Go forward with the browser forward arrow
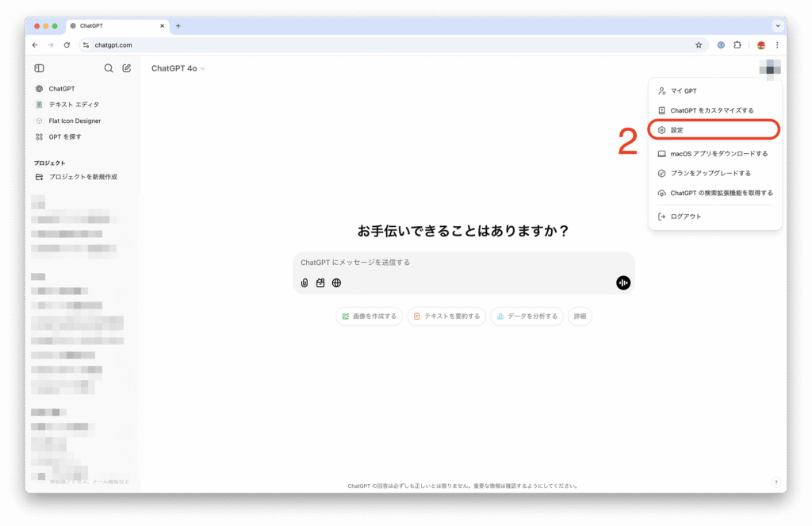 (51, 45)
